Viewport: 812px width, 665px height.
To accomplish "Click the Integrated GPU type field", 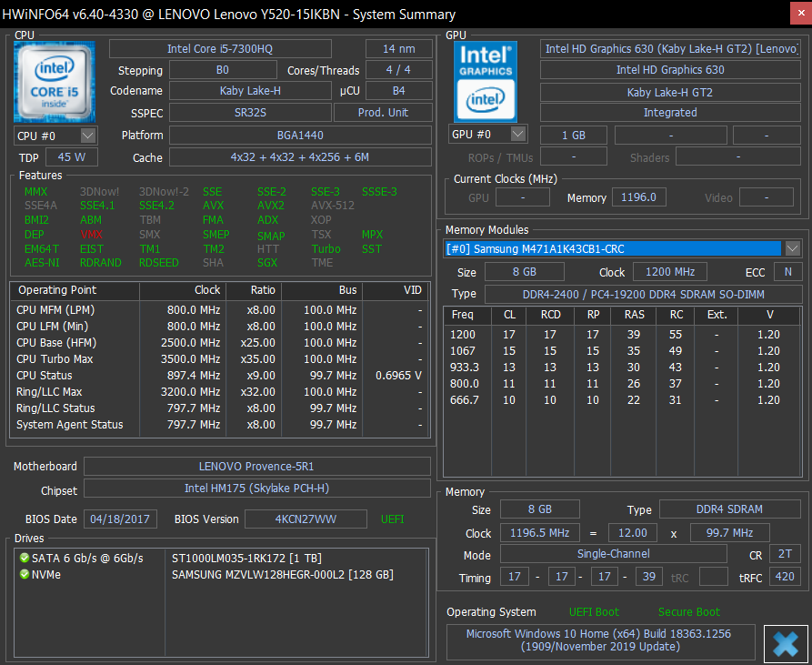I will click(x=670, y=113).
